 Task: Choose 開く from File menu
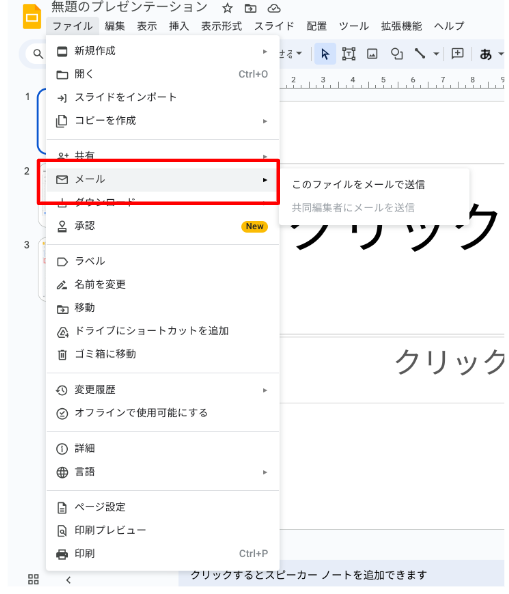pyautogui.click(x=162, y=74)
